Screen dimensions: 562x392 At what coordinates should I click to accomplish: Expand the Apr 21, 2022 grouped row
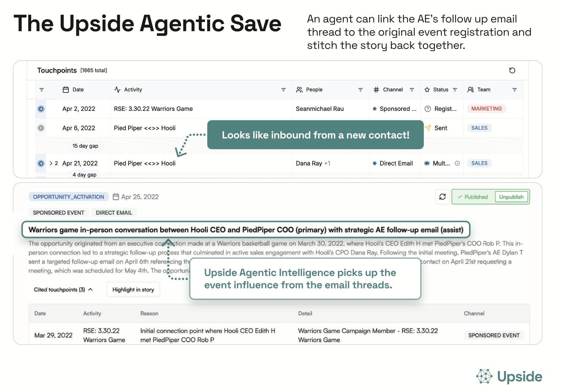tap(51, 163)
